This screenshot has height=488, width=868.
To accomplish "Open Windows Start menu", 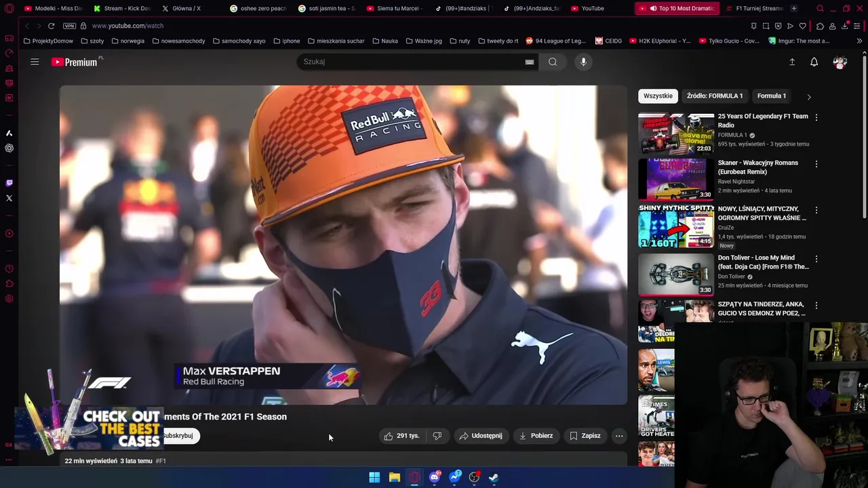I will pos(374,477).
